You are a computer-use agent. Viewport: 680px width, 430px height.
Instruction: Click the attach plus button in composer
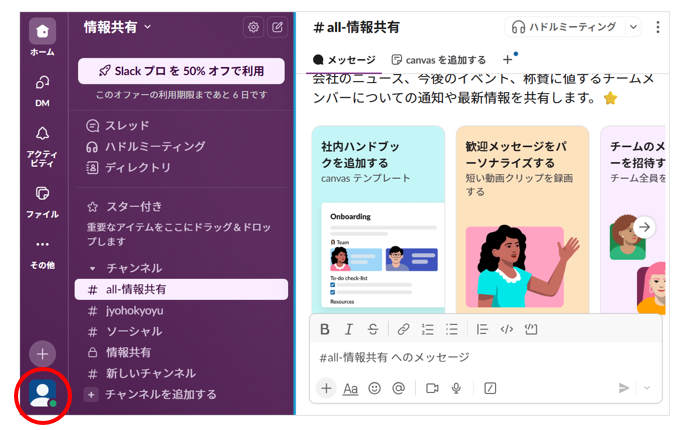point(327,388)
